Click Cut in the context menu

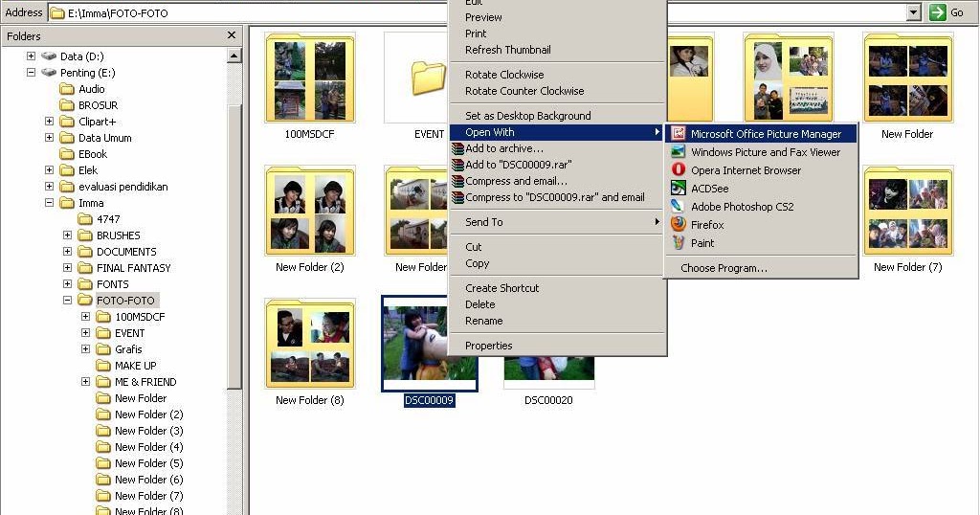click(x=556, y=247)
